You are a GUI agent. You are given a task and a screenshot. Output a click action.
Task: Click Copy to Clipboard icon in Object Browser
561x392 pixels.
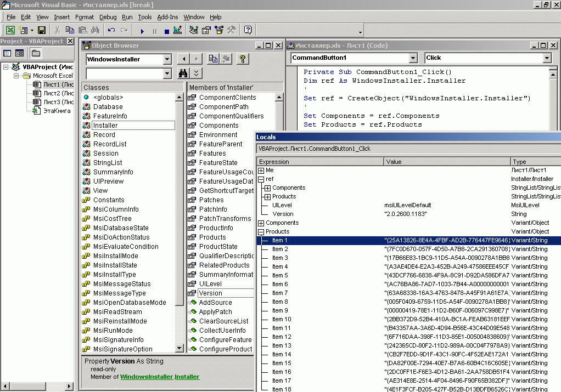[x=213, y=59]
